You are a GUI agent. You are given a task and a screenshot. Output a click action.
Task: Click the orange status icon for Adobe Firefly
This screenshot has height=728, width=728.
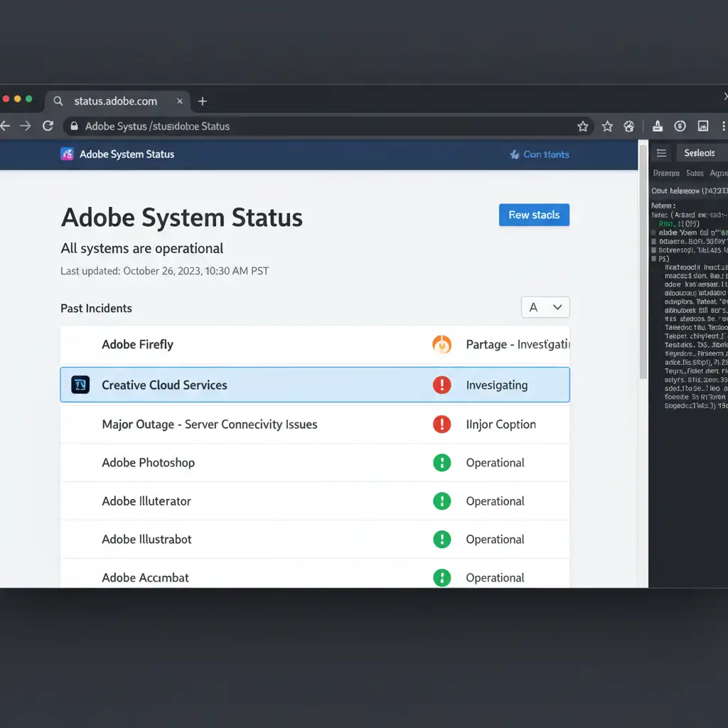tap(441, 345)
